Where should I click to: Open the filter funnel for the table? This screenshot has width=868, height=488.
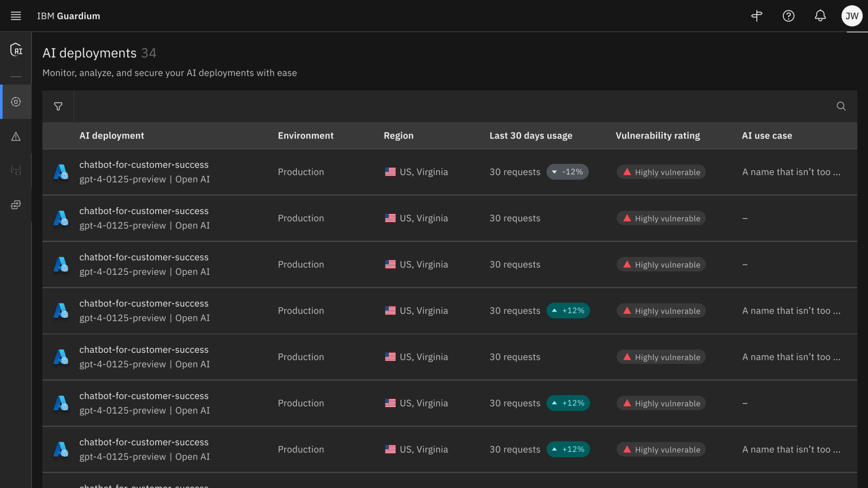pyautogui.click(x=58, y=107)
